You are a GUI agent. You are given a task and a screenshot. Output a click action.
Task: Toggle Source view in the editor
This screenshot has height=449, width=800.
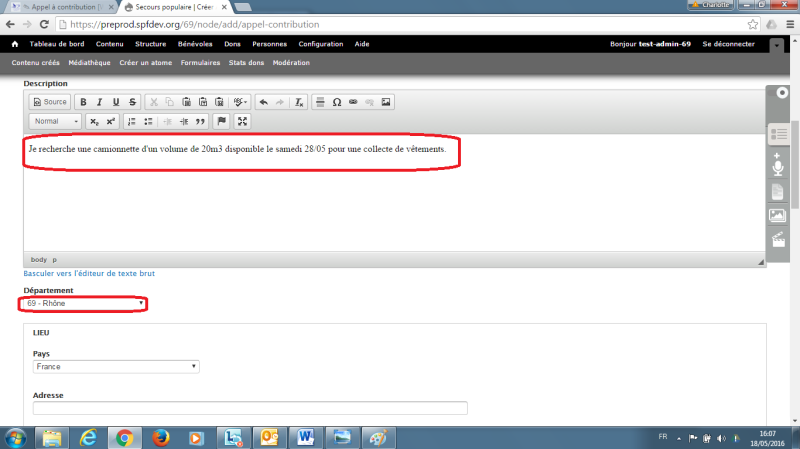(50, 102)
